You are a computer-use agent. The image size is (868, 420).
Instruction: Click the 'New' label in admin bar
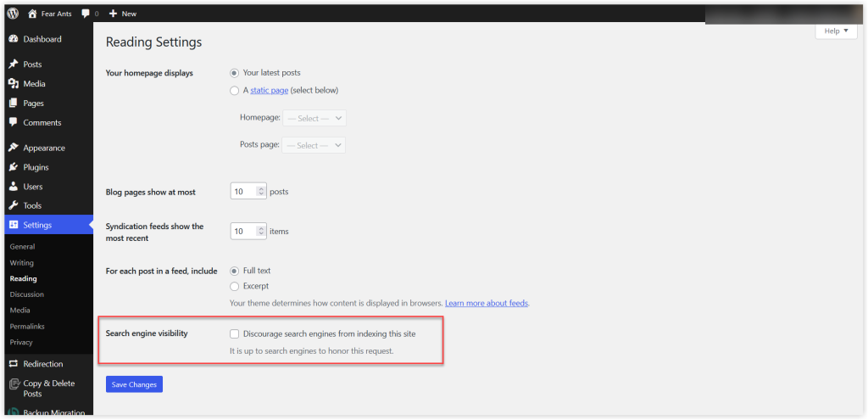coord(129,14)
